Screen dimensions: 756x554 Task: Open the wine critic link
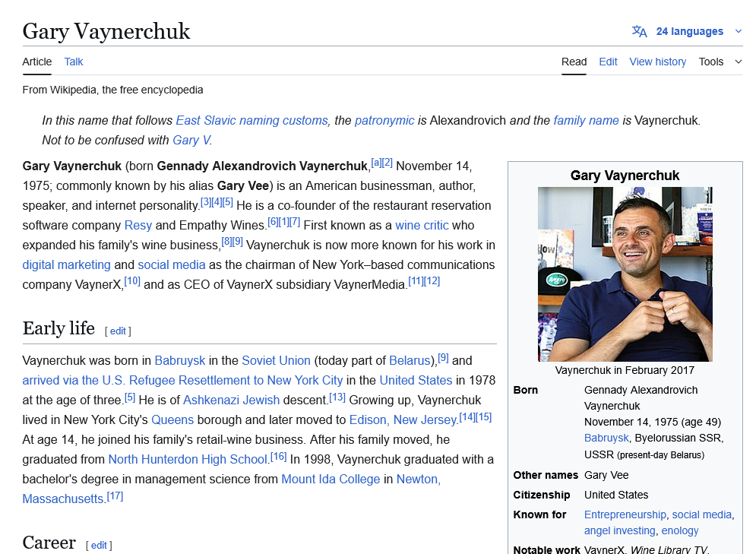422,225
